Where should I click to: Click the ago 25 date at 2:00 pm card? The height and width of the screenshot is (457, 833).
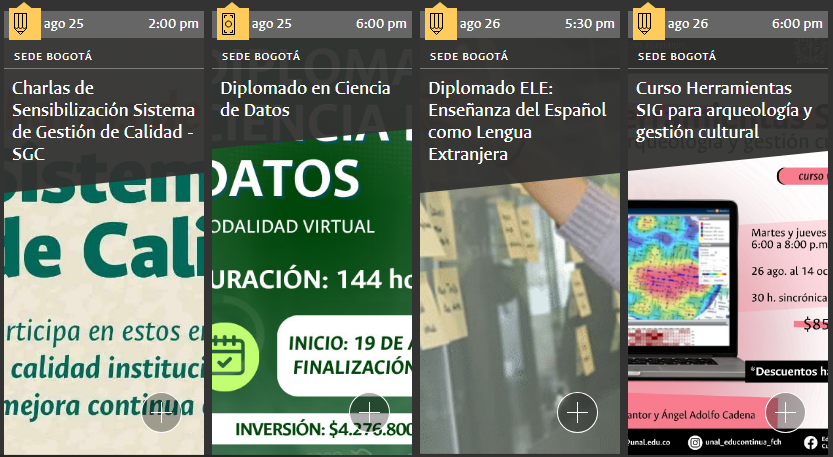(x=64, y=24)
